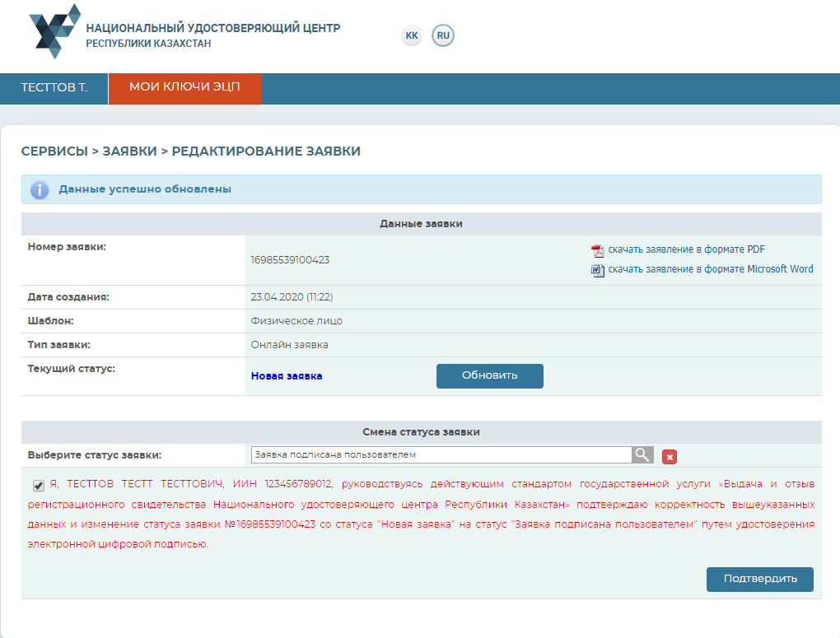Click the Новая заявка status text

pyautogui.click(x=287, y=376)
